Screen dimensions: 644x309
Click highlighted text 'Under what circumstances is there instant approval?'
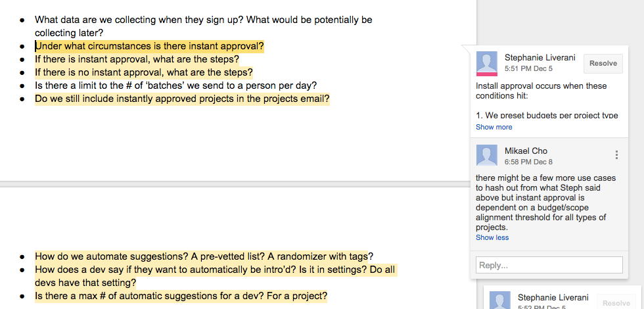point(150,46)
